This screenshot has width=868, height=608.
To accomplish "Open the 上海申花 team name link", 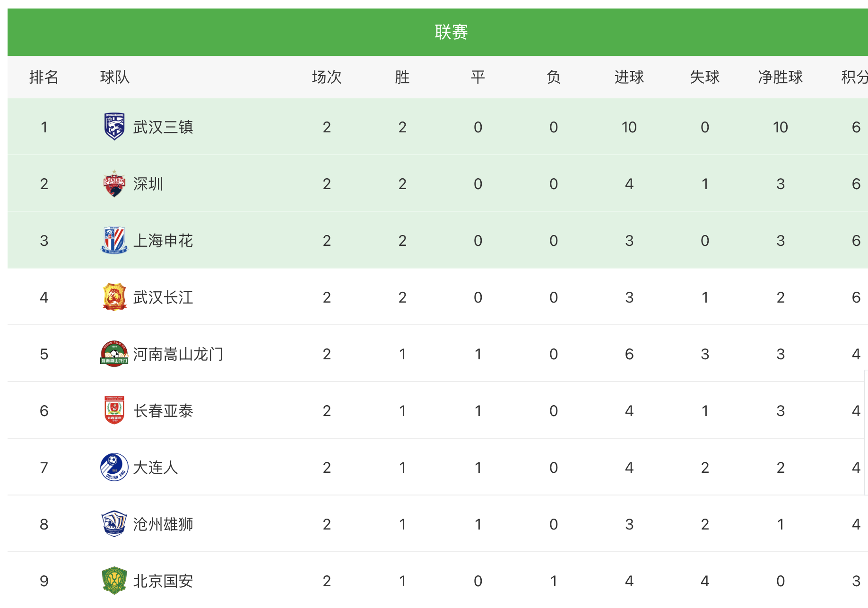I will pos(163,241).
